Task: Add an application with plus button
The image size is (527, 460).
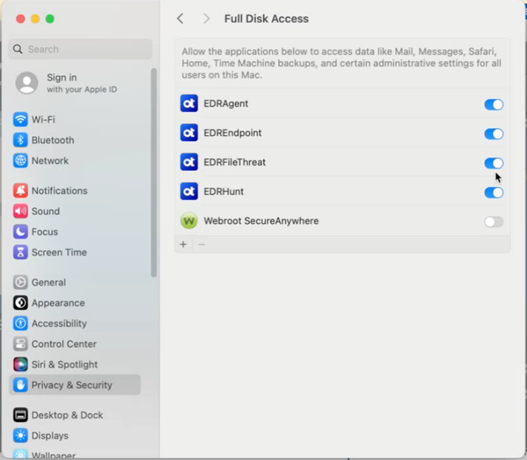Action: [x=183, y=244]
